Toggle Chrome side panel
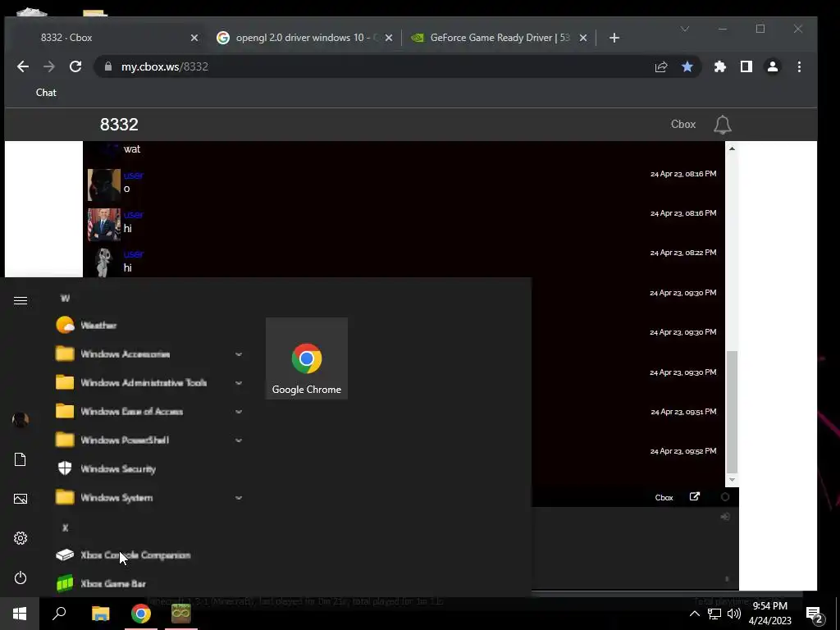This screenshot has width=840, height=630. (x=746, y=66)
